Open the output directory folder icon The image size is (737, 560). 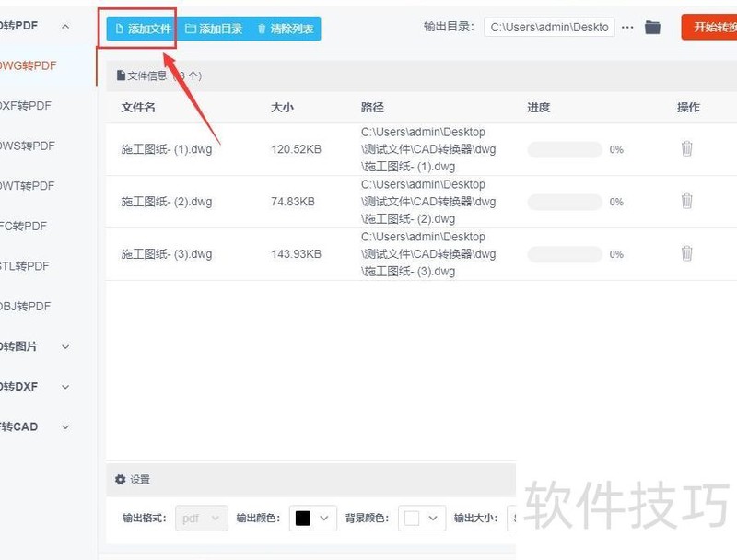pyautogui.click(x=653, y=27)
